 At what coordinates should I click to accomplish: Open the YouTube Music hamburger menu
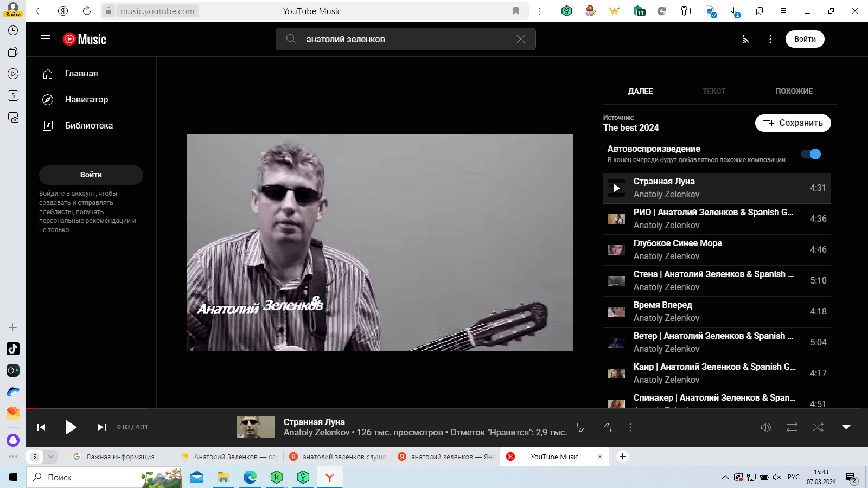click(46, 39)
